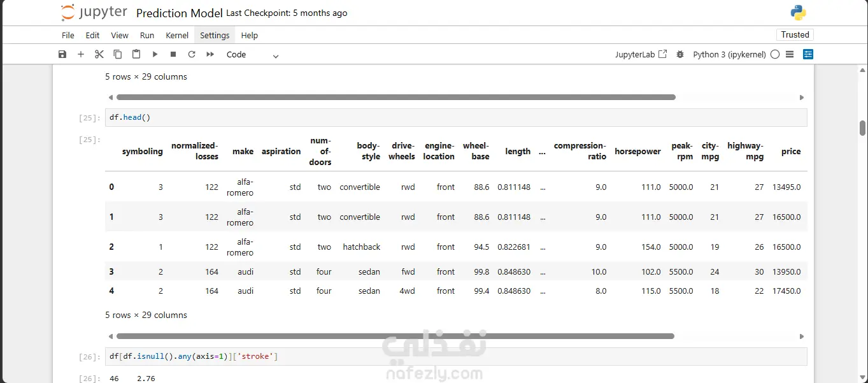Open the View menu
Image resolution: width=868 pixels, height=383 pixels.
click(120, 35)
